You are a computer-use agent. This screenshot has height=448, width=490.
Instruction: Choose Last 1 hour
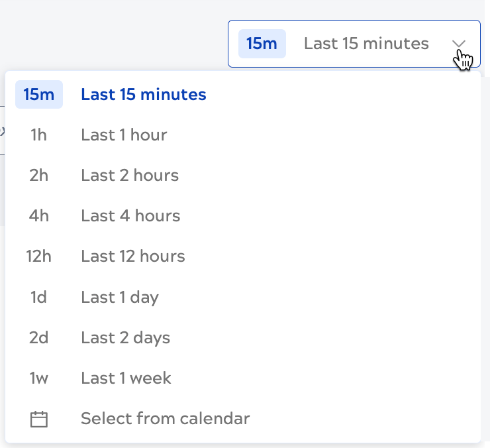124,135
